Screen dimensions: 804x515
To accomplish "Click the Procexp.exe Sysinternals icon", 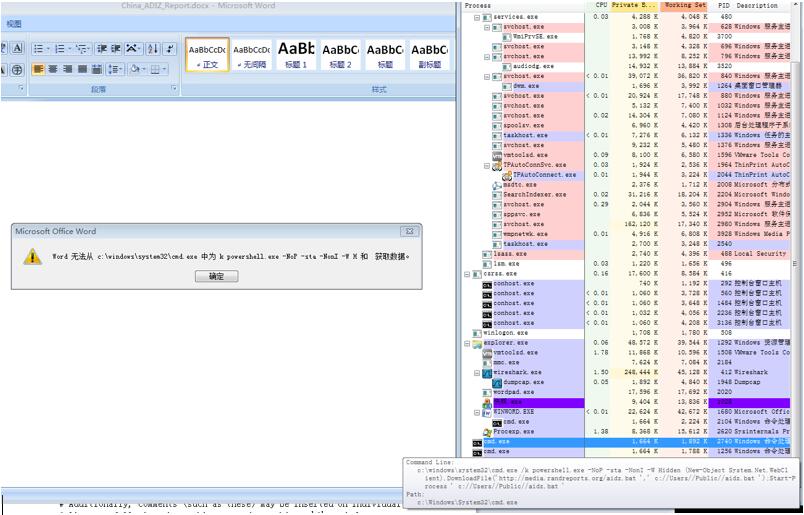I will pos(487,432).
